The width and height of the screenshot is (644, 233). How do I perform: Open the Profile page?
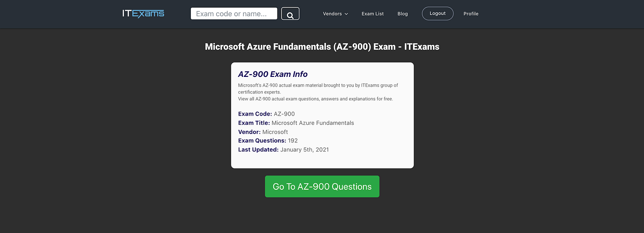pyautogui.click(x=471, y=14)
